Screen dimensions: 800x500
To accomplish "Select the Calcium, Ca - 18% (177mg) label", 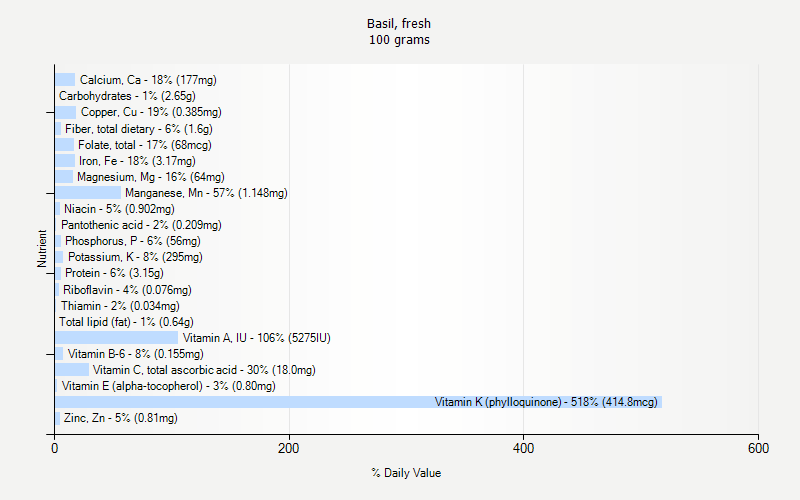I will coord(148,80).
